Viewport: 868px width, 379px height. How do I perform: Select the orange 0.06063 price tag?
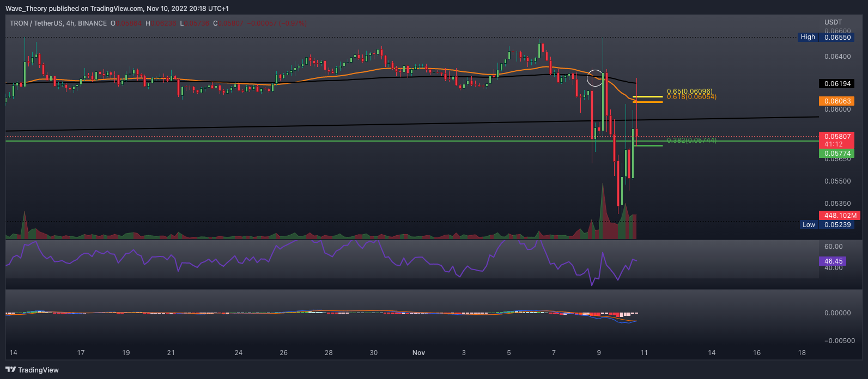839,101
